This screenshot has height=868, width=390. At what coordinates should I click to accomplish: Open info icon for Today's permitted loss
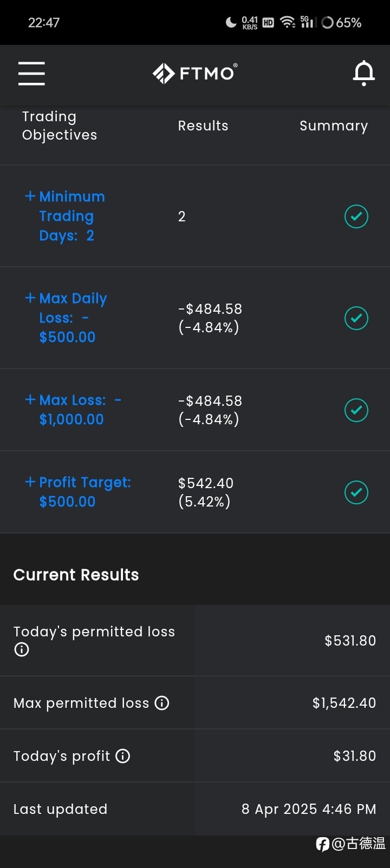click(x=22, y=649)
